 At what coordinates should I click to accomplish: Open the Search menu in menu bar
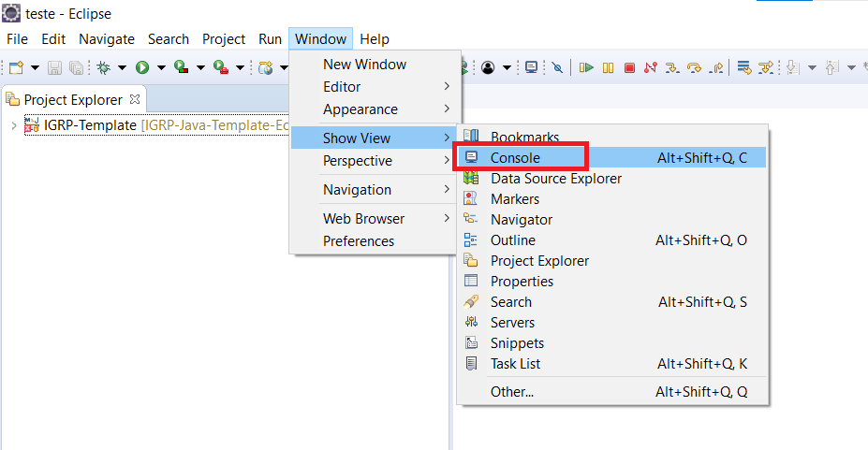pos(169,39)
